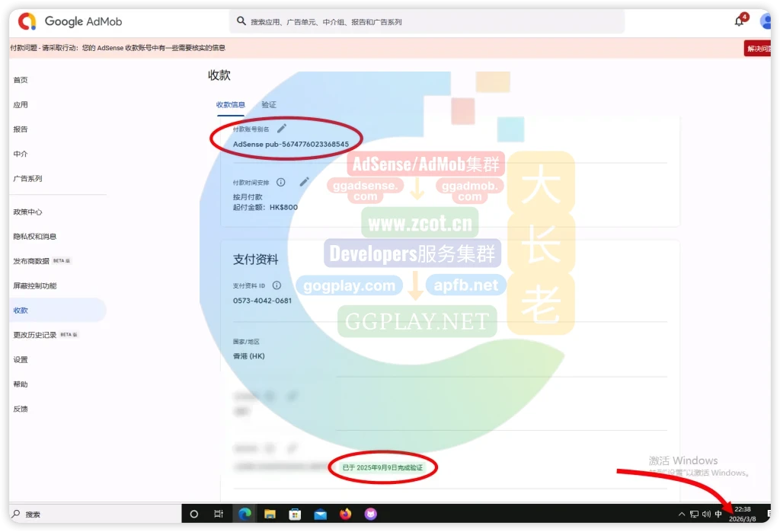Image resolution: width=780 pixels, height=532 pixels.
Task: Show info tooltip for 付款时间安排
Action: point(281,183)
